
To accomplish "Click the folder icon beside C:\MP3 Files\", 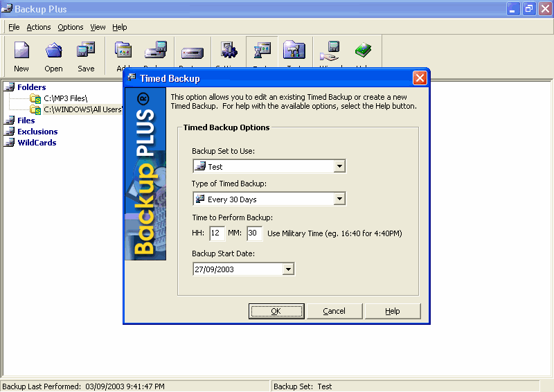I will (x=35, y=98).
